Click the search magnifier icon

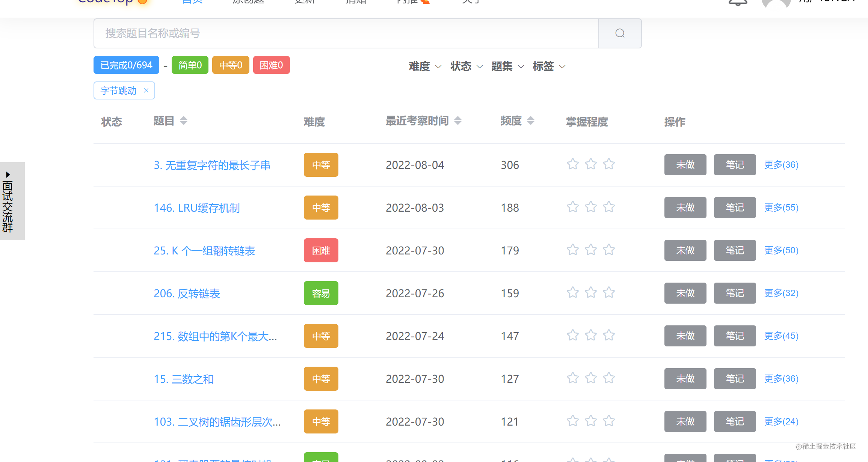[x=619, y=33]
